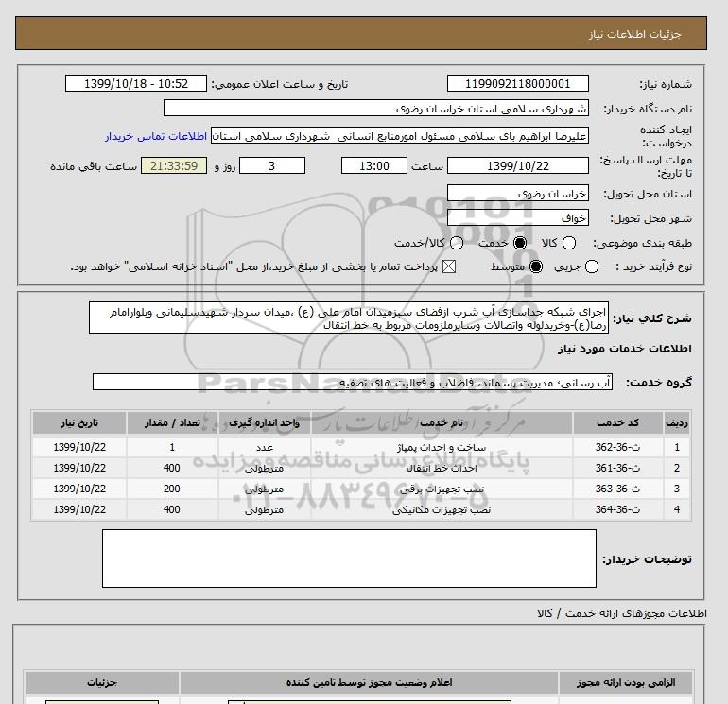This screenshot has width=728, height=704.
Task: Click the remaining days field showing 3
Action: point(272,165)
